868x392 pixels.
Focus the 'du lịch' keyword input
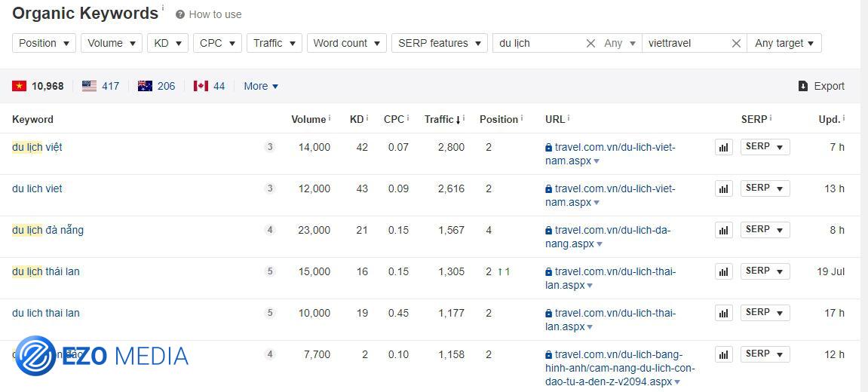pyautogui.click(x=538, y=43)
